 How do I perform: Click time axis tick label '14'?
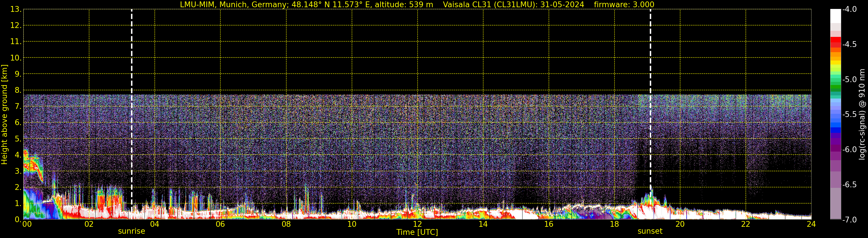click(483, 224)
